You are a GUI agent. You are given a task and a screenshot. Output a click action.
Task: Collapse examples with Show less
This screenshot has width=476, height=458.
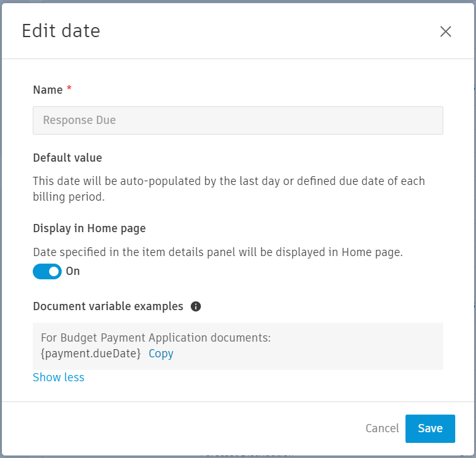[x=59, y=377]
